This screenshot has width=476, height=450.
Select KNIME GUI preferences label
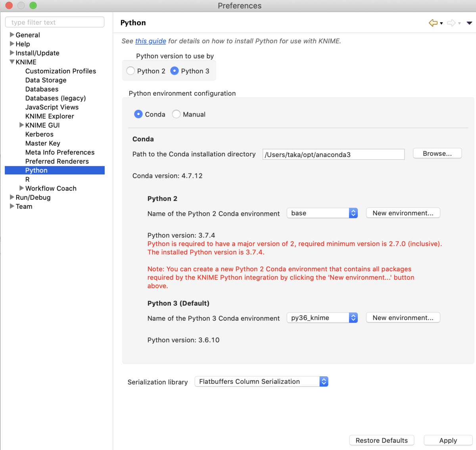[x=42, y=125]
